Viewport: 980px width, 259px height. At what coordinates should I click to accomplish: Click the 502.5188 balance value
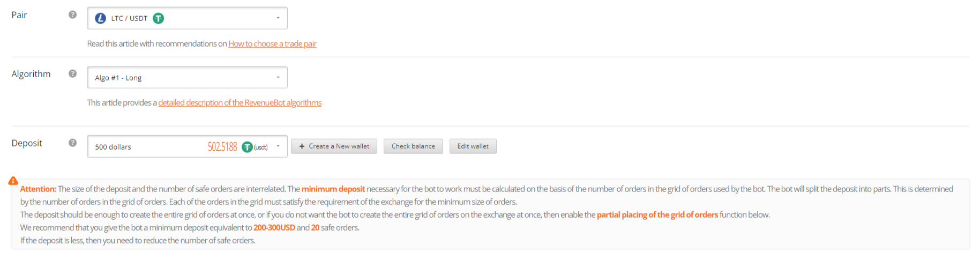[x=222, y=147]
